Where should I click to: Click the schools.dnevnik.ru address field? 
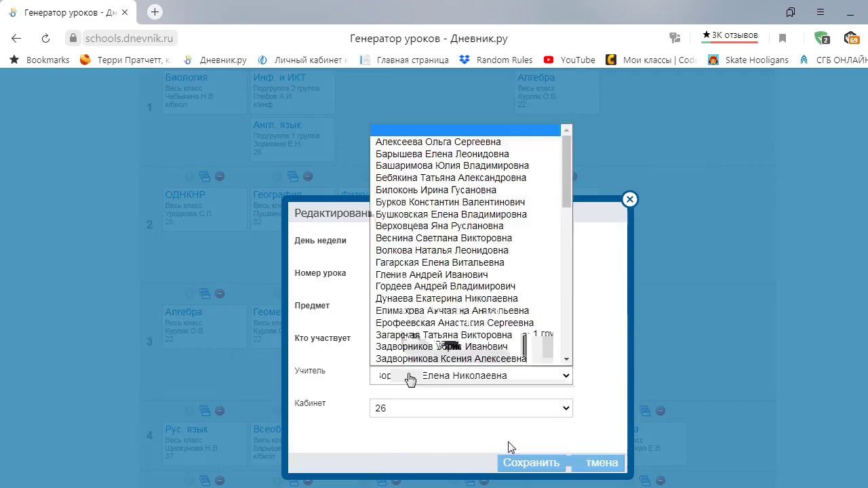pos(130,39)
